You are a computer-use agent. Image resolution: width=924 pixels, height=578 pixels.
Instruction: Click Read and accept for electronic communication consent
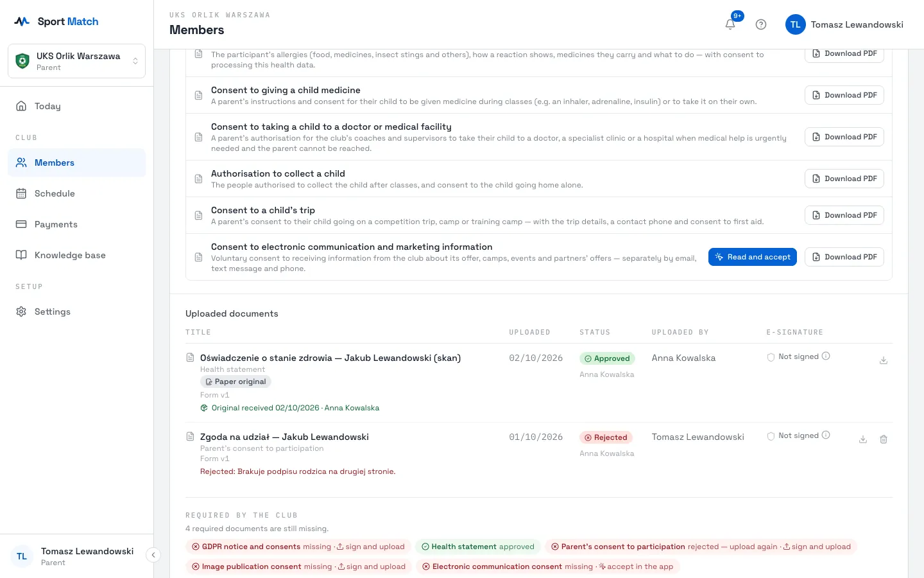click(x=753, y=257)
